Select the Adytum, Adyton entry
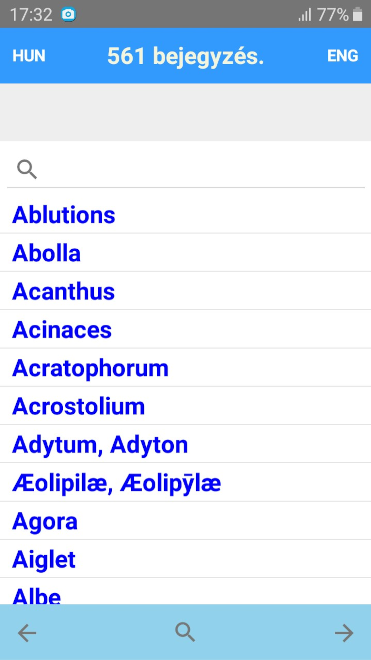 185,444
